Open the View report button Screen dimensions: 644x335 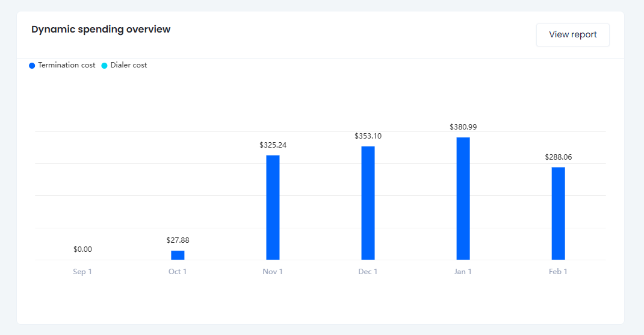(572, 35)
